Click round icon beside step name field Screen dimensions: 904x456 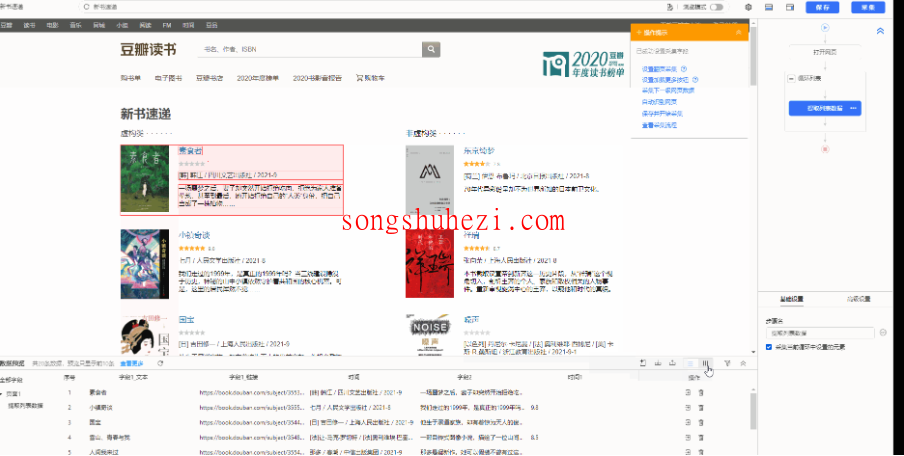(883, 333)
